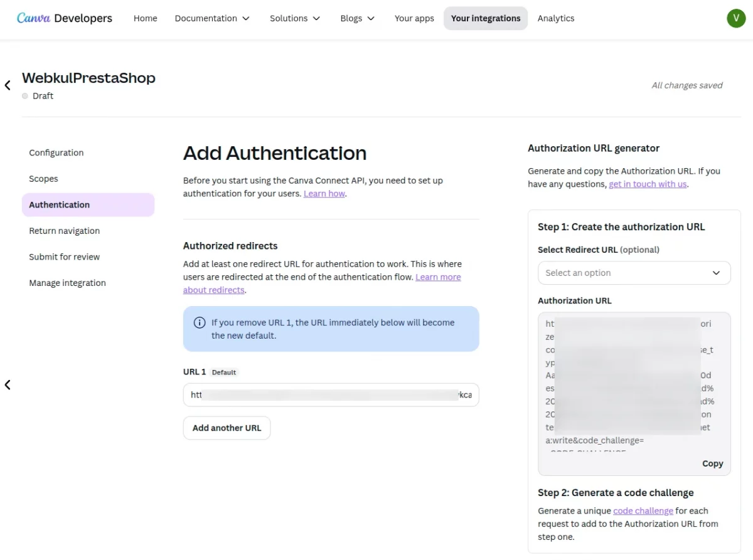
Task: Click the Add another URL button
Action: (x=227, y=428)
